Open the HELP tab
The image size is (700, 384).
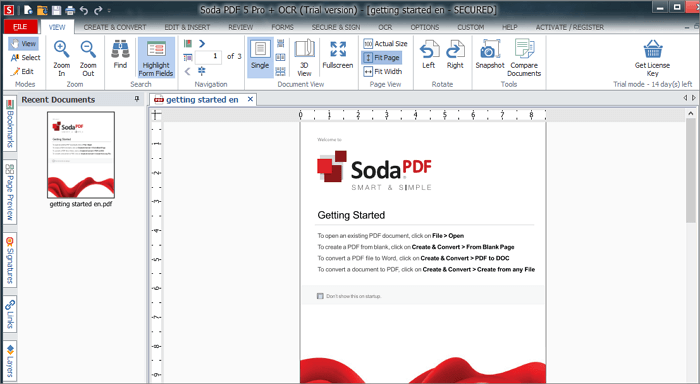click(x=509, y=27)
